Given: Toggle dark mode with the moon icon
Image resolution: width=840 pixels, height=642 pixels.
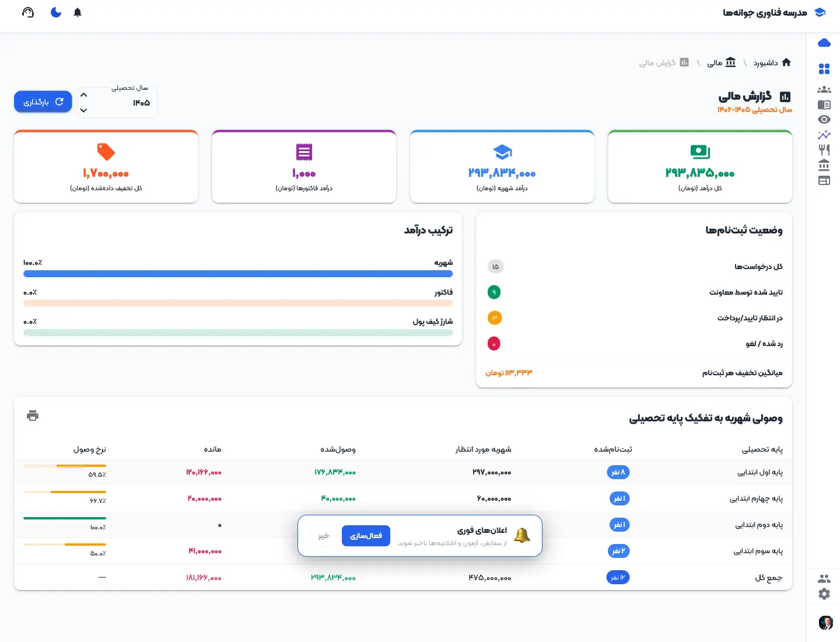Looking at the screenshot, I should (56, 12).
